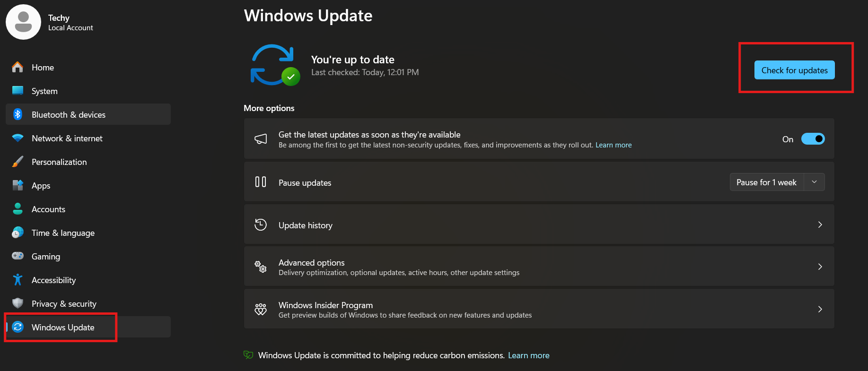The width and height of the screenshot is (868, 371).
Task: Click the Network Wi-Fi icon
Action: (x=18, y=138)
